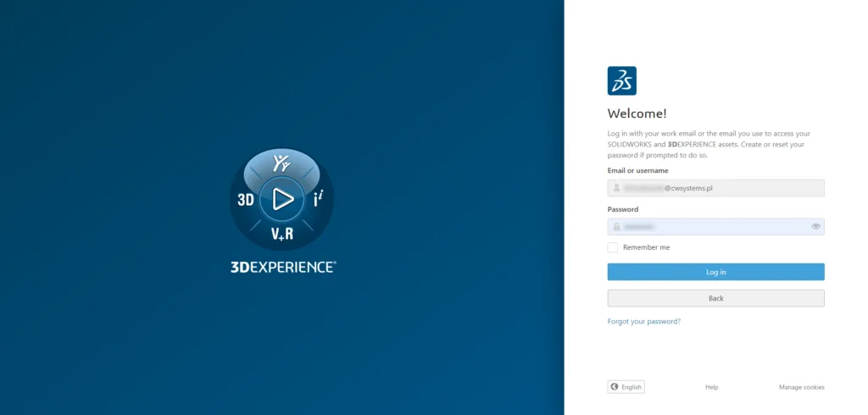Open the Forgot your password link
The image size is (868, 415).
click(644, 321)
